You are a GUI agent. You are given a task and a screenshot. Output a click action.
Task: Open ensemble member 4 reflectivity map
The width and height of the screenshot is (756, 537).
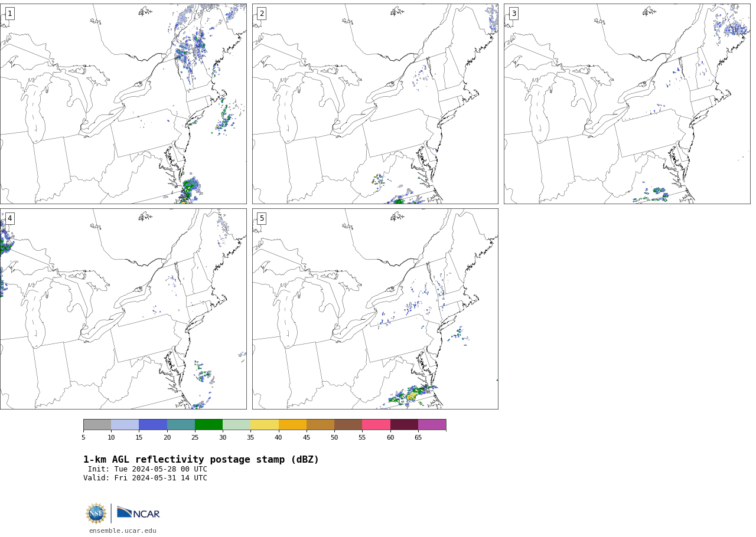(x=123, y=309)
